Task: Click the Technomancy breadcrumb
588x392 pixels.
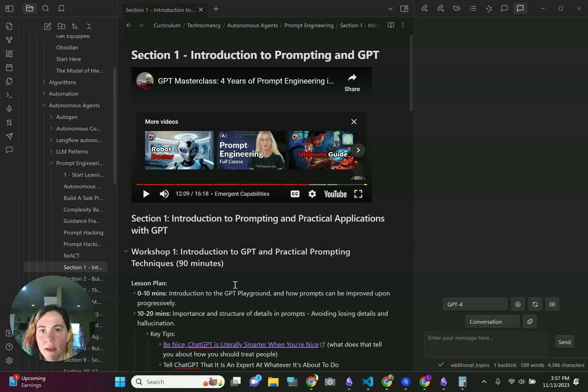Action: (204, 25)
